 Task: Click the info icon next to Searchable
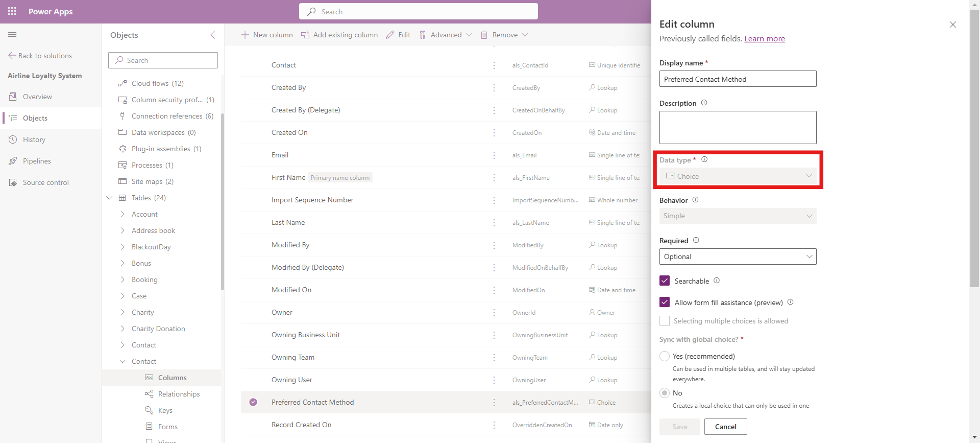717,281
